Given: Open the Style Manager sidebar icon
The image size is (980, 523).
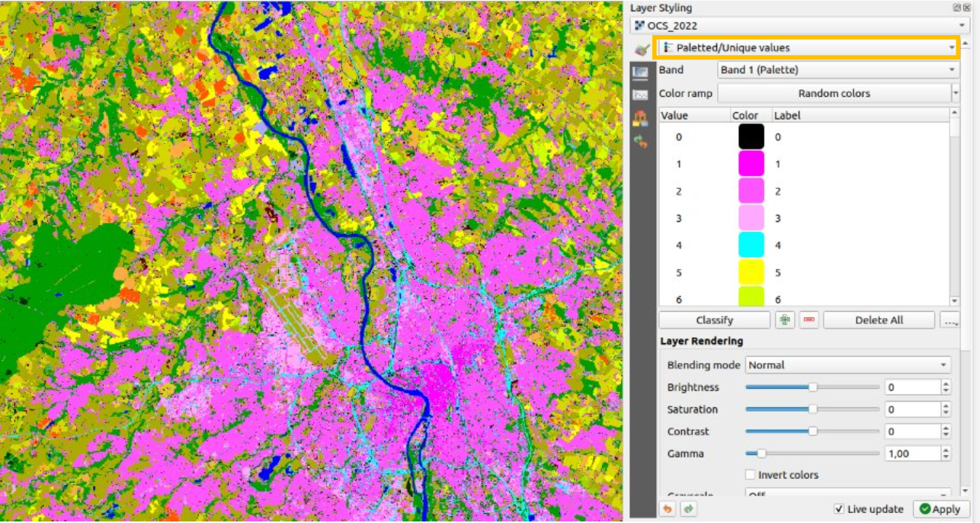Looking at the screenshot, I should [x=640, y=118].
